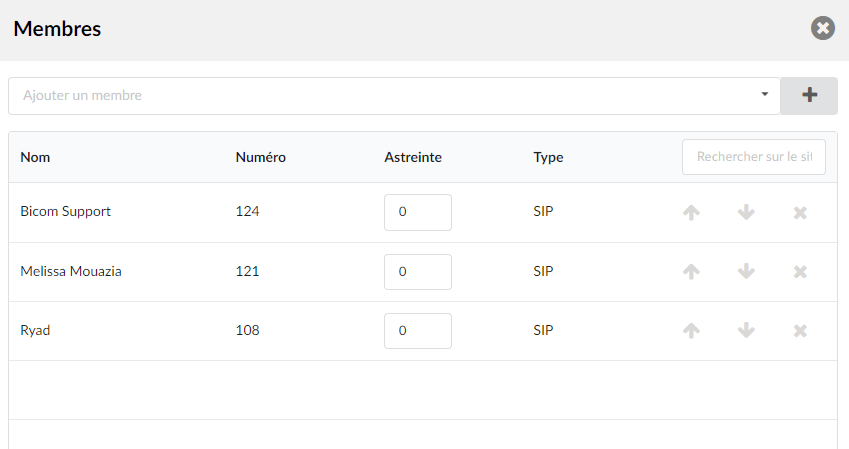This screenshot has height=449, width=849.
Task: Edit Astreinte value for Melissa Mouazia
Action: coord(418,272)
